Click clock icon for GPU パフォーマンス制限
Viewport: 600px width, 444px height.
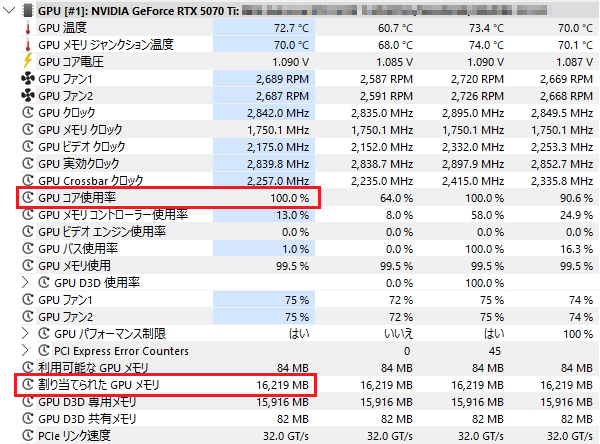44,333
